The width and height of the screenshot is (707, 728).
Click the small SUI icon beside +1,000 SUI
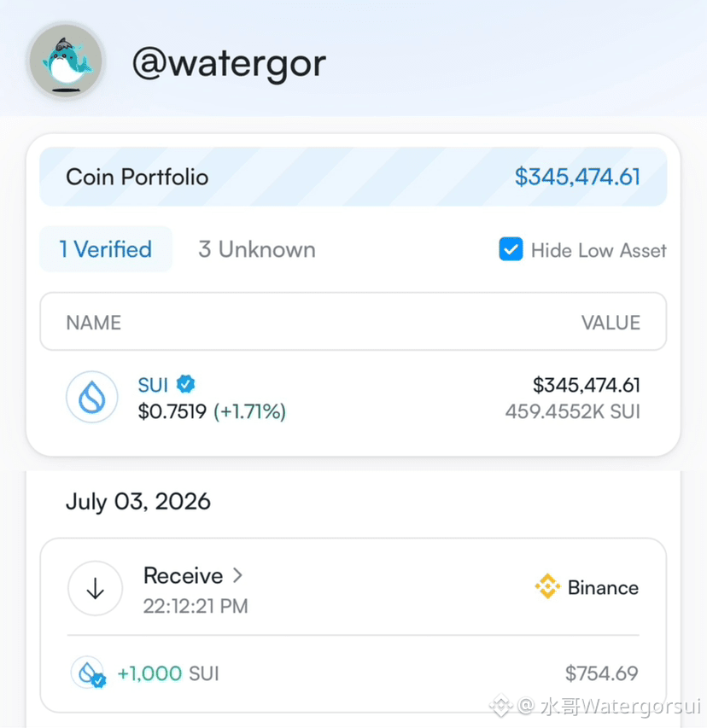(88, 673)
